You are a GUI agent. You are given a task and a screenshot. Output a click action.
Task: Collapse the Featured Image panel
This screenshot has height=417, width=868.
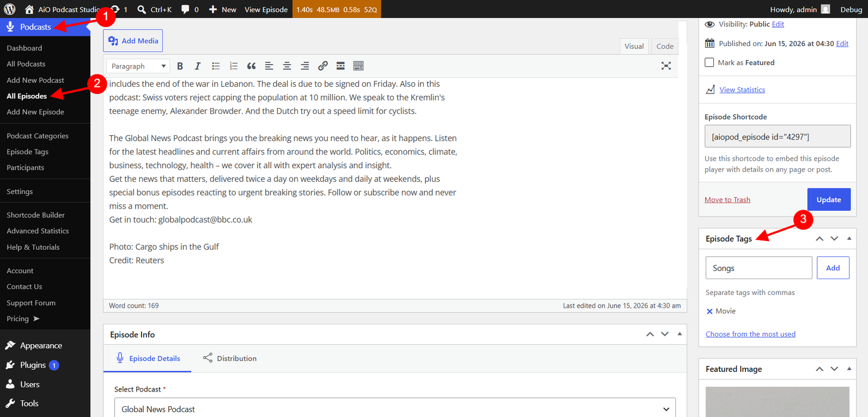click(x=849, y=369)
